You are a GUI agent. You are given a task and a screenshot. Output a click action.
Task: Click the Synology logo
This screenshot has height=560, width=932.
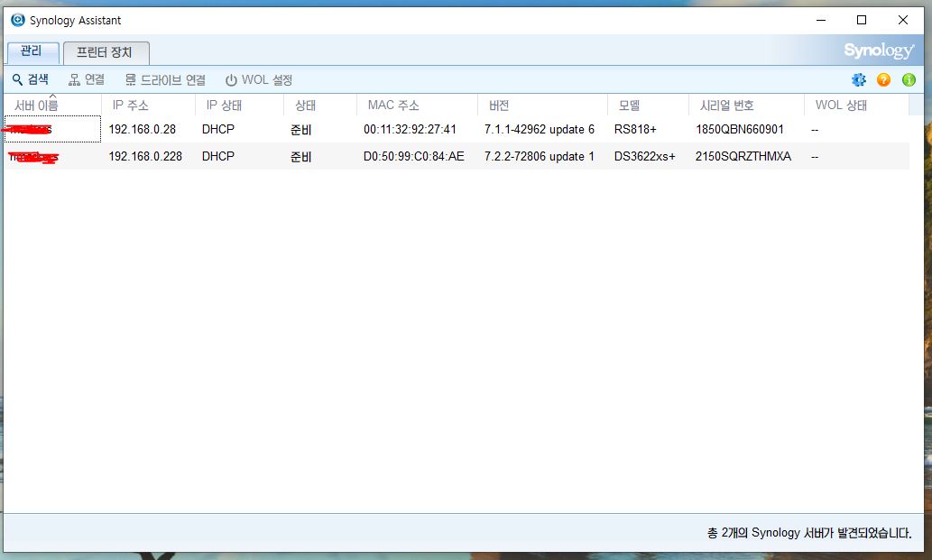click(x=879, y=50)
